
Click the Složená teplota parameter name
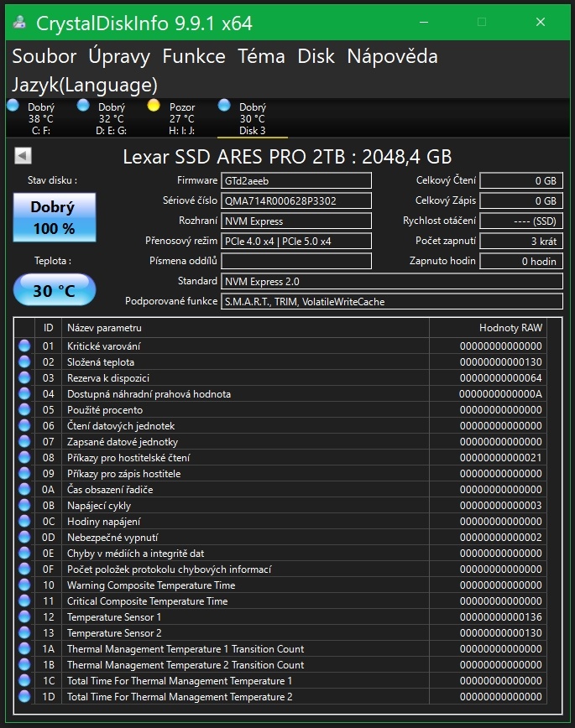101,362
